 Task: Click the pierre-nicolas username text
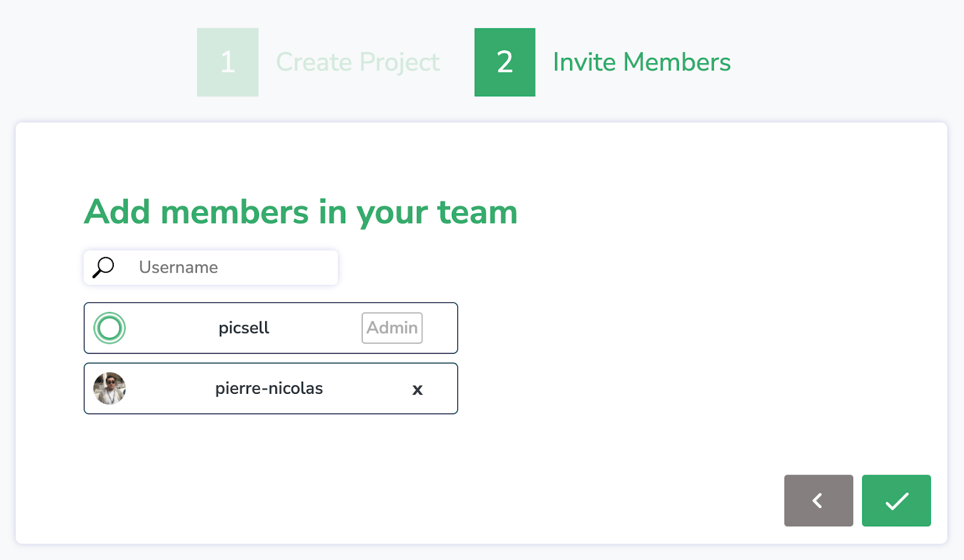tap(269, 388)
